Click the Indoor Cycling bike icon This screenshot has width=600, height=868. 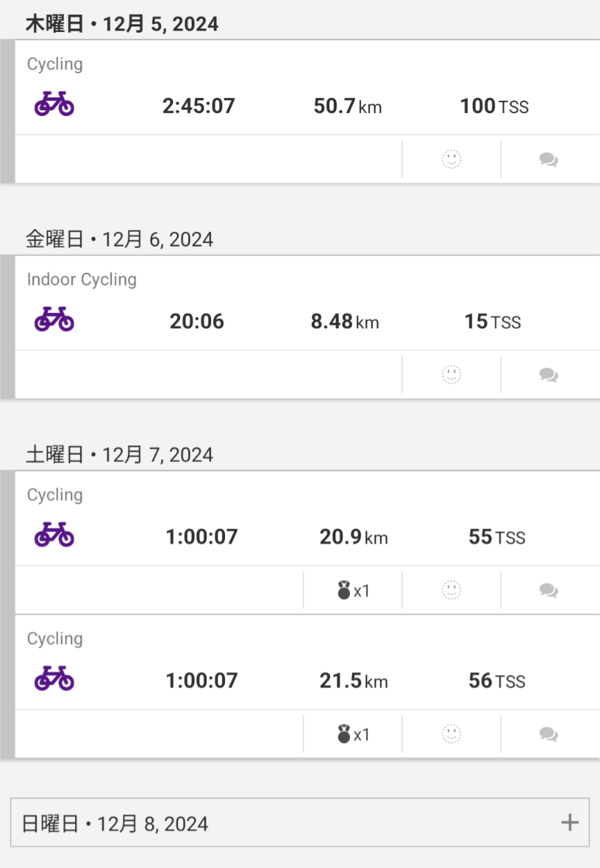54,320
